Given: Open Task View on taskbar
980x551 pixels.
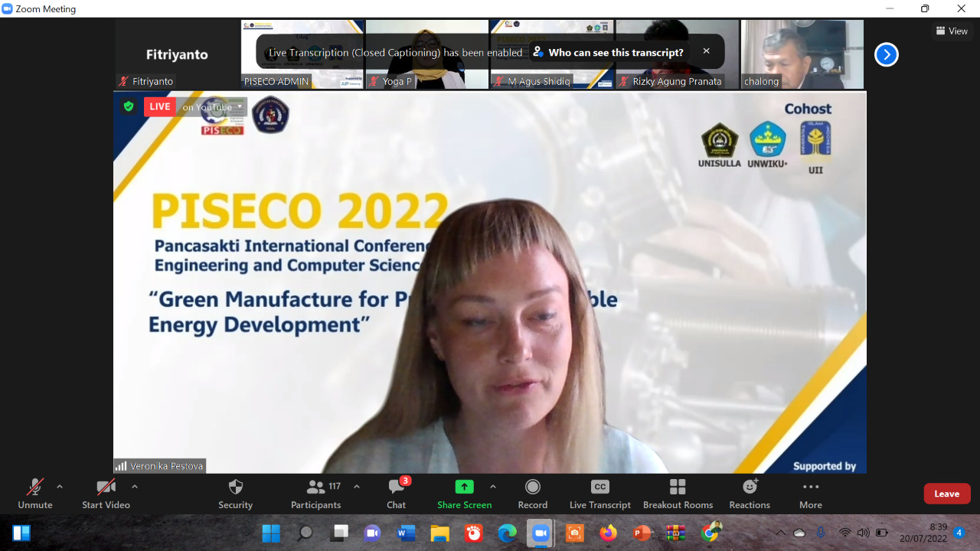Looking at the screenshot, I should point(339,533).
